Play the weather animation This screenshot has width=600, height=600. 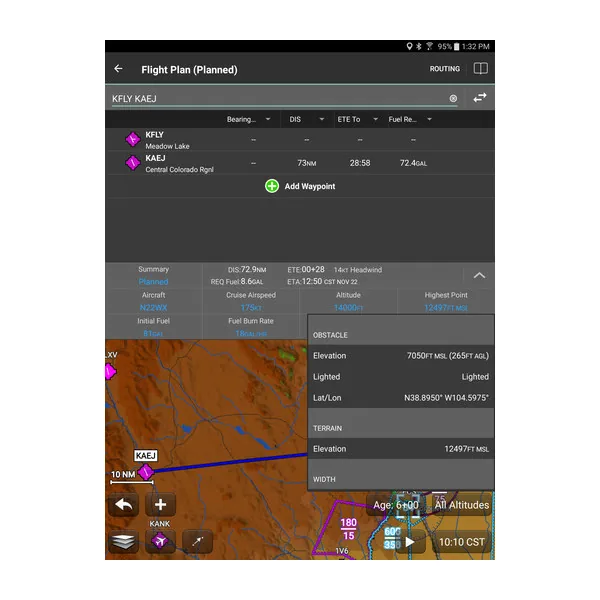click(x=410, y=541)
